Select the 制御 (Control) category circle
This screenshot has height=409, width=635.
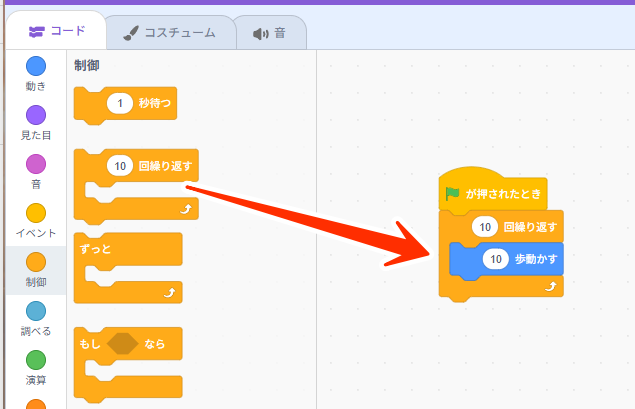[36, 262]
